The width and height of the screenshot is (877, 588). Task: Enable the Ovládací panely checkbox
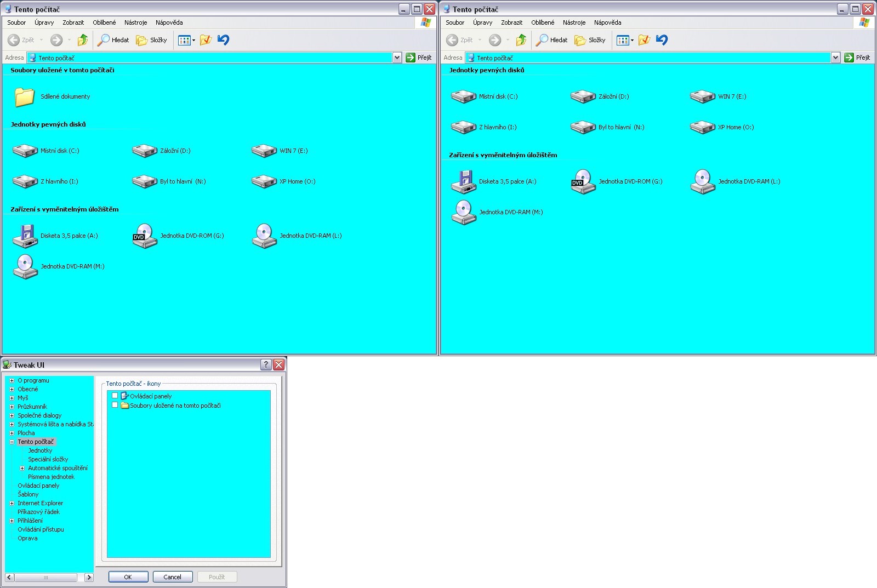click(x=115, y=396)
